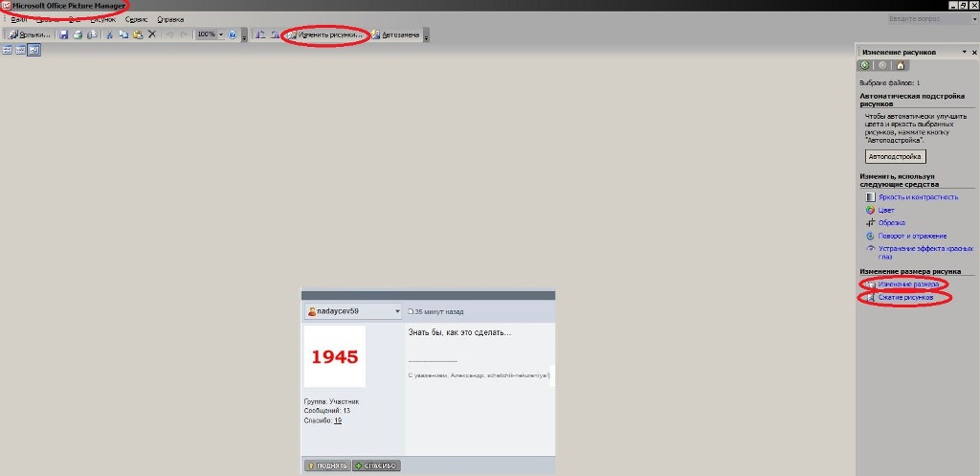The height and width of the screenshot is (476, 980).
Task: Expand the 100% zoom dropdown
Action: pos(221,34)
